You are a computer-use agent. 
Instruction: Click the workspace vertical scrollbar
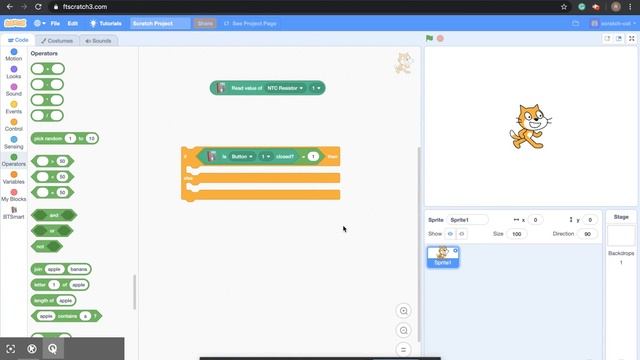418,244
